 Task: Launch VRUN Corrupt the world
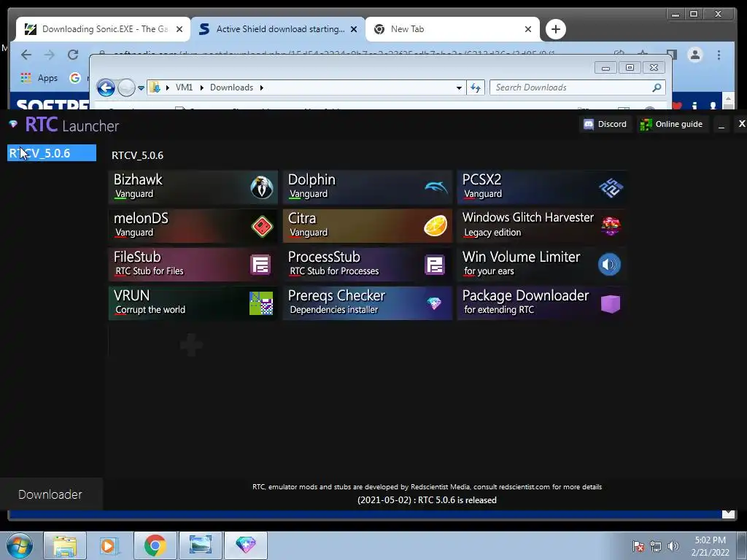193,303
